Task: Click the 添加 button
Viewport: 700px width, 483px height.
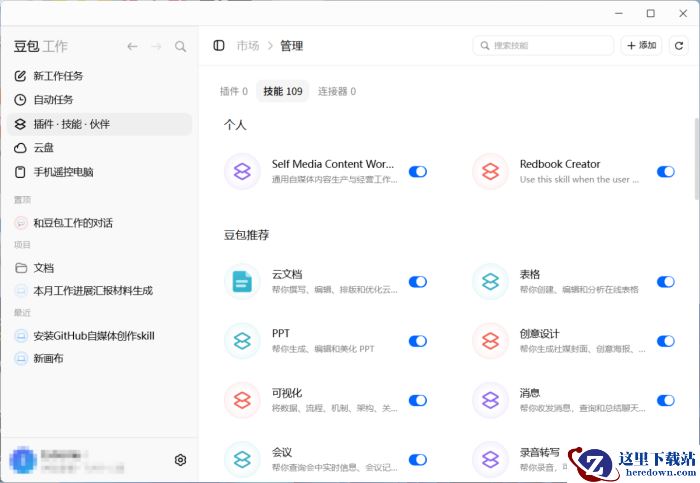Action: tap(642, 46)
